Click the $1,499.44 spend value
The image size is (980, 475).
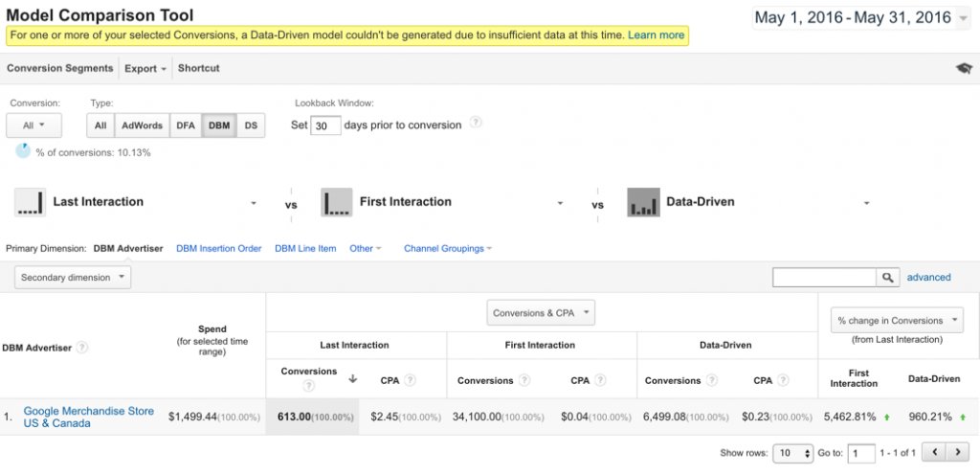[191, 417]
